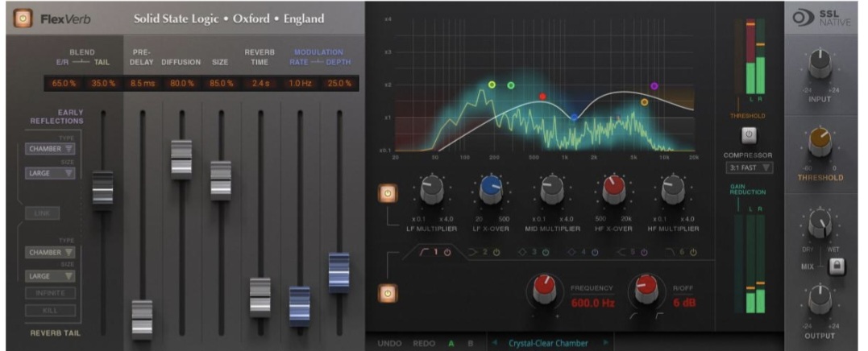The image size is (868, 351).
Task: Click the blue Modulation Rate fader handle
Action: (x=300, y=306)
